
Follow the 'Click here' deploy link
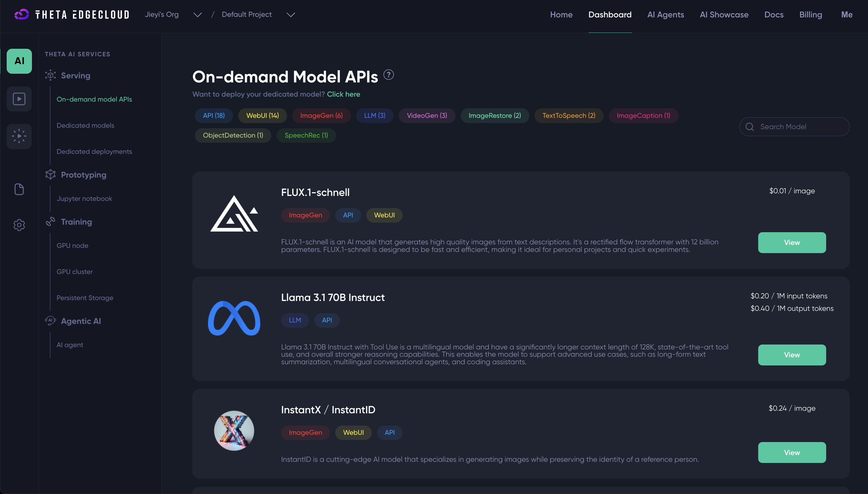tap(343, 94)
